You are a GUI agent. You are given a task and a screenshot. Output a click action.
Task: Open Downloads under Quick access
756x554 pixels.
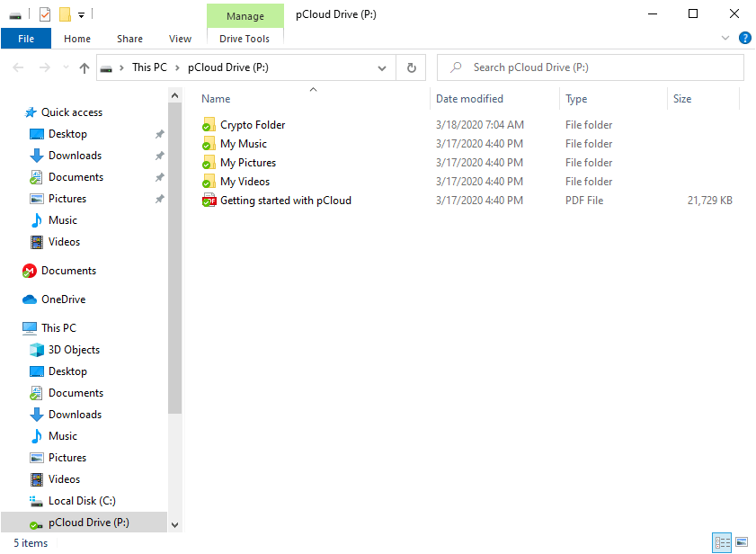[x=76, y=156]
